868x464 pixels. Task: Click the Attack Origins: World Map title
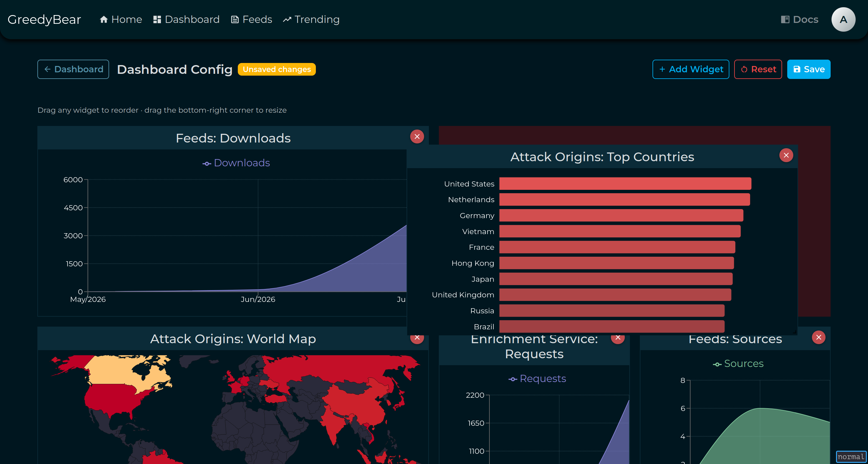click(x=233, y=339)
